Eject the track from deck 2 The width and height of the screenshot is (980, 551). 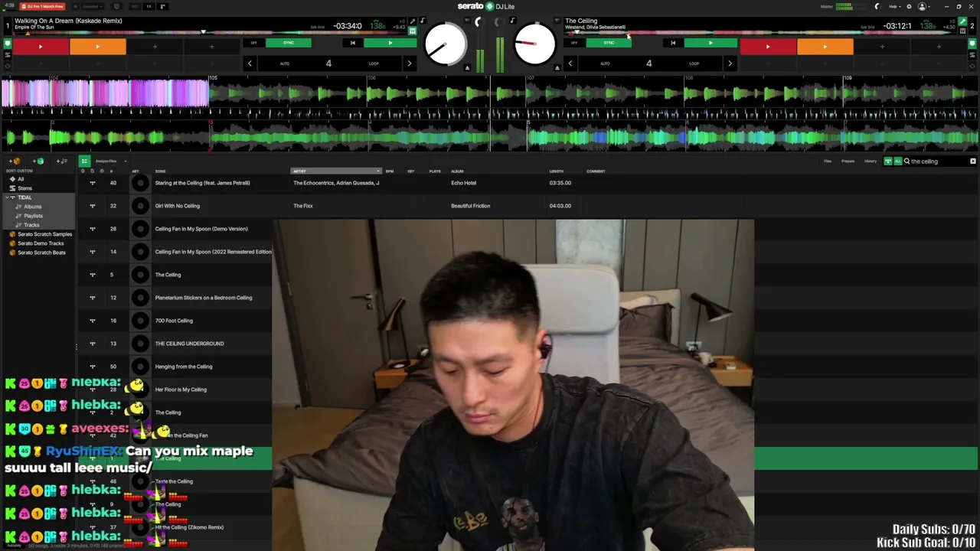coord(557,67)
